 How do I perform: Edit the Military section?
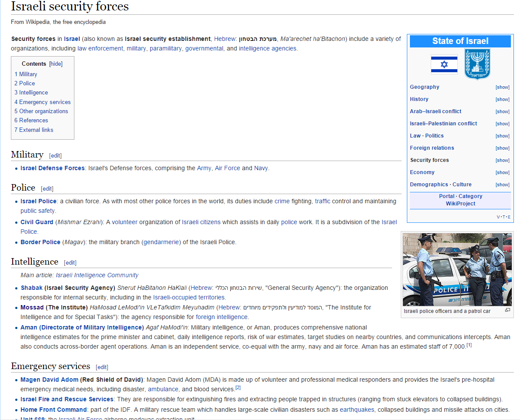[55, 155]
